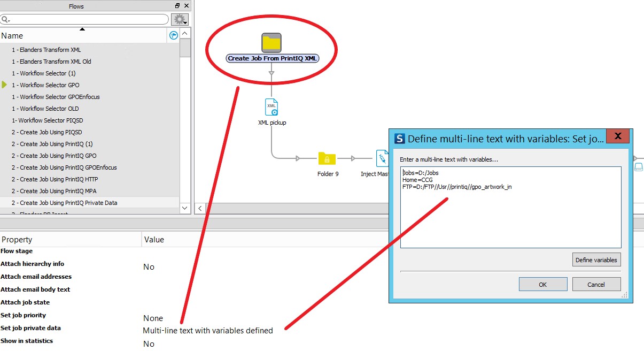
Task: Select the Set job priority property
Action: point(23,315)
